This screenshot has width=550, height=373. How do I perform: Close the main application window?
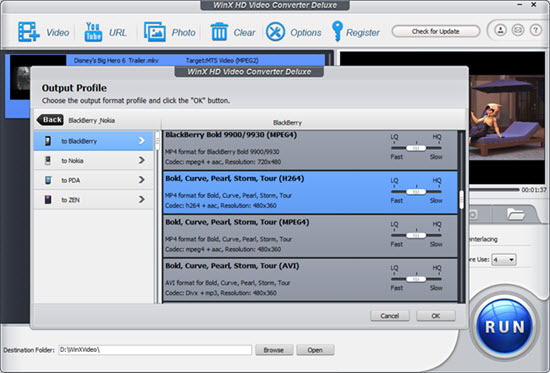(534, 5)
